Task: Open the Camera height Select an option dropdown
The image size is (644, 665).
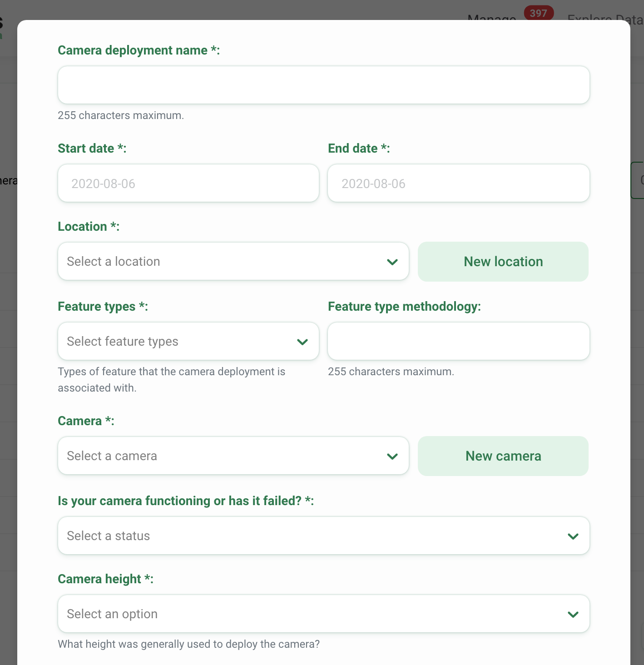Action: 323,614
